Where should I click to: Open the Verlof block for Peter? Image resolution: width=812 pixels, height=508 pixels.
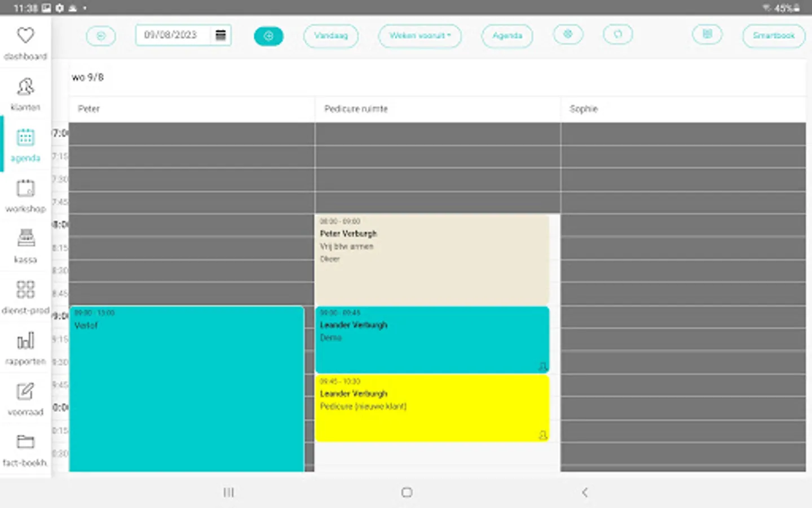point(187,389)
